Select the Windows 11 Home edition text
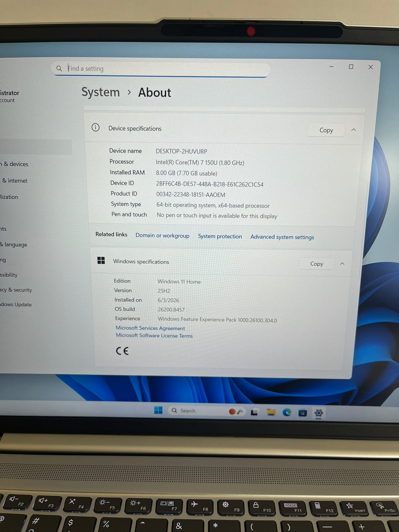 pyautogui.click(x=179, y=282)
